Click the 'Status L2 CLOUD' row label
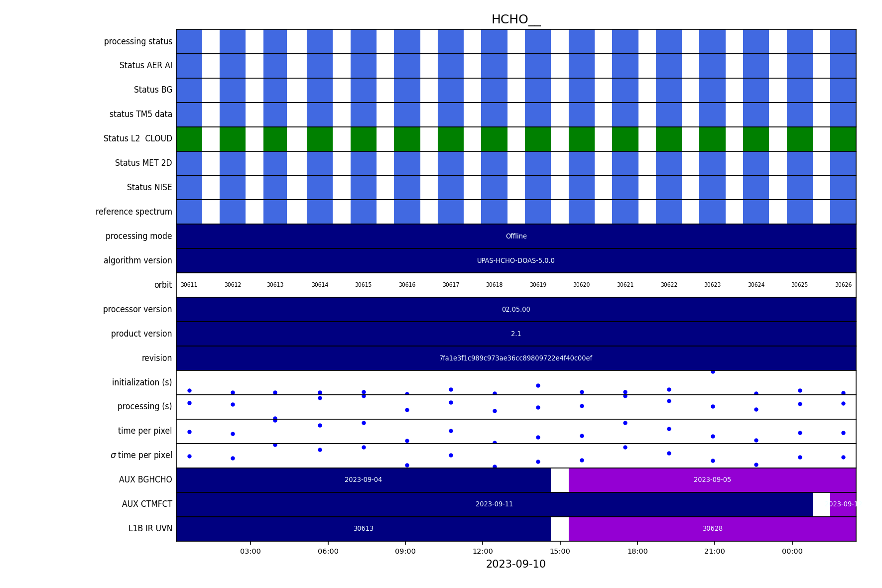 coord(137,138)
